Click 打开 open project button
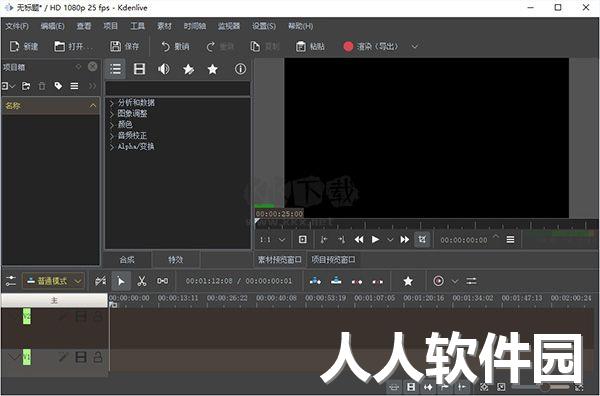The width and height of the screenshot is (600, 396). pyautogui.click(x=73, y=47)
